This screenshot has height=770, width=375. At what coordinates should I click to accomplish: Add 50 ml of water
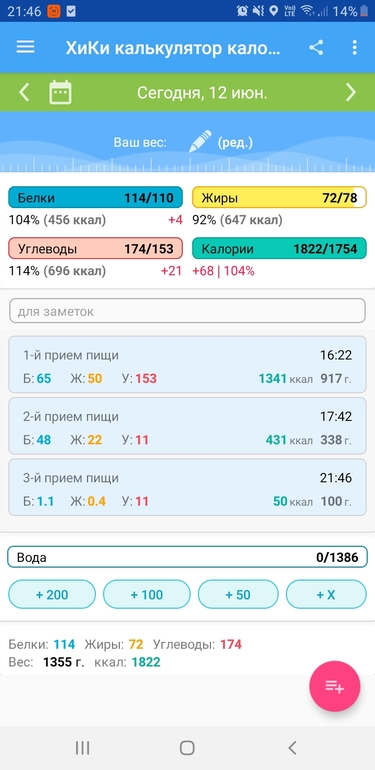238,595
